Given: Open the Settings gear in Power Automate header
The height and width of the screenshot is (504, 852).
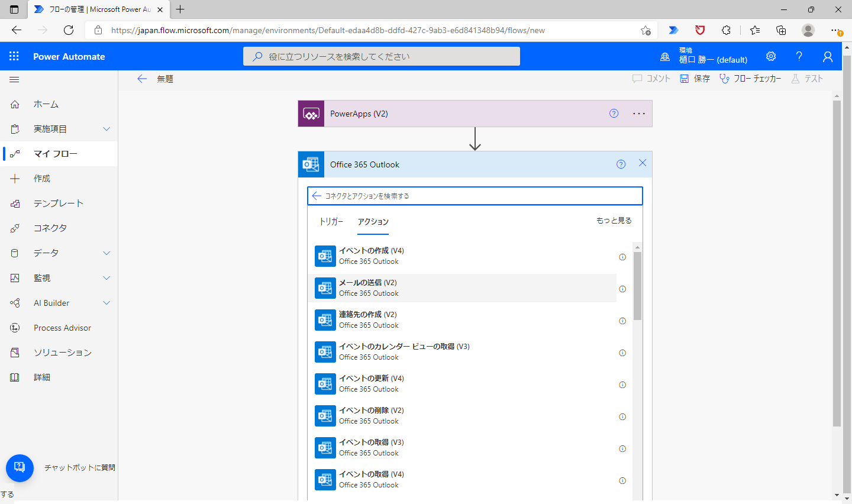Looking at the screenshot, I should [771, 56].
